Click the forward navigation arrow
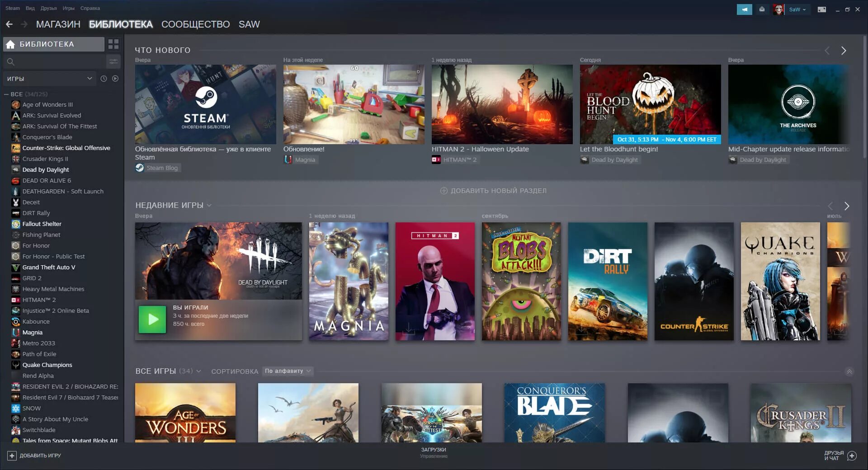868x470 pixels. point(24,24)
